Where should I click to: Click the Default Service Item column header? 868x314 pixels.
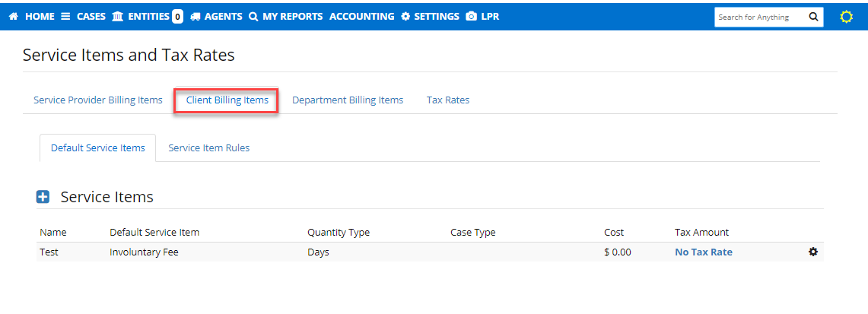coord(154,232)
